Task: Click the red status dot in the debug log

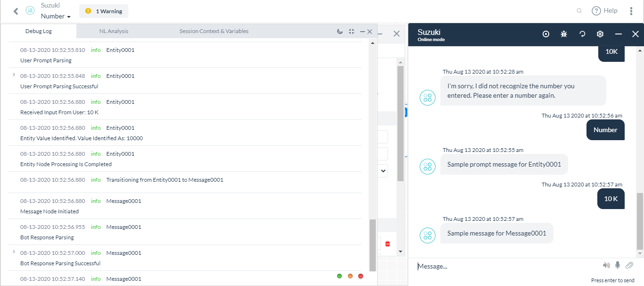Action: point(361,276)
